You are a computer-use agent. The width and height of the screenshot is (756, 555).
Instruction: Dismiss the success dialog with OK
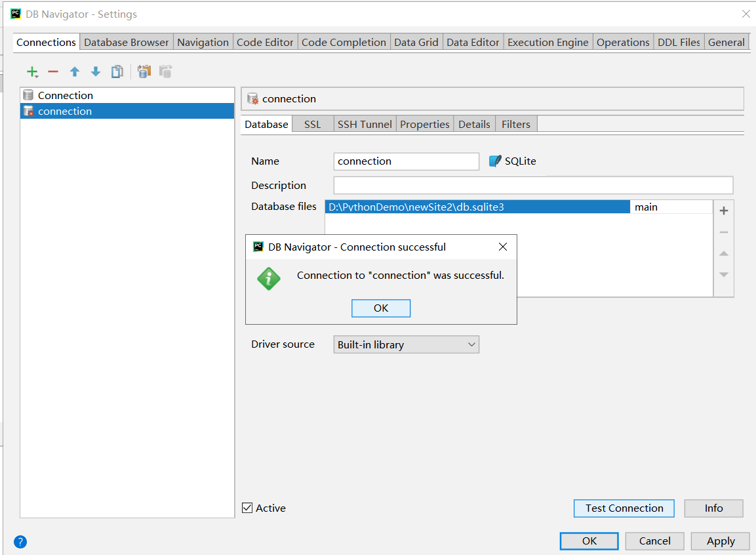[x=380, y=308]
